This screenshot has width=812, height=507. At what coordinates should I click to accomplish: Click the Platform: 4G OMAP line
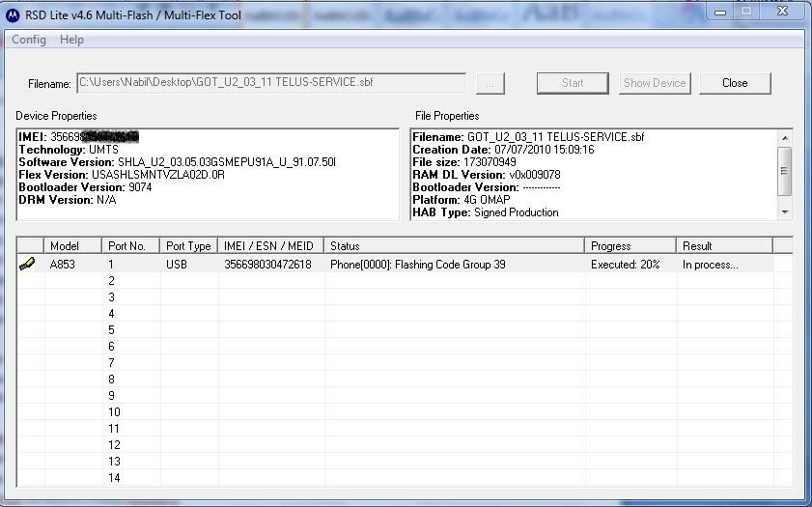click(462, 199)
